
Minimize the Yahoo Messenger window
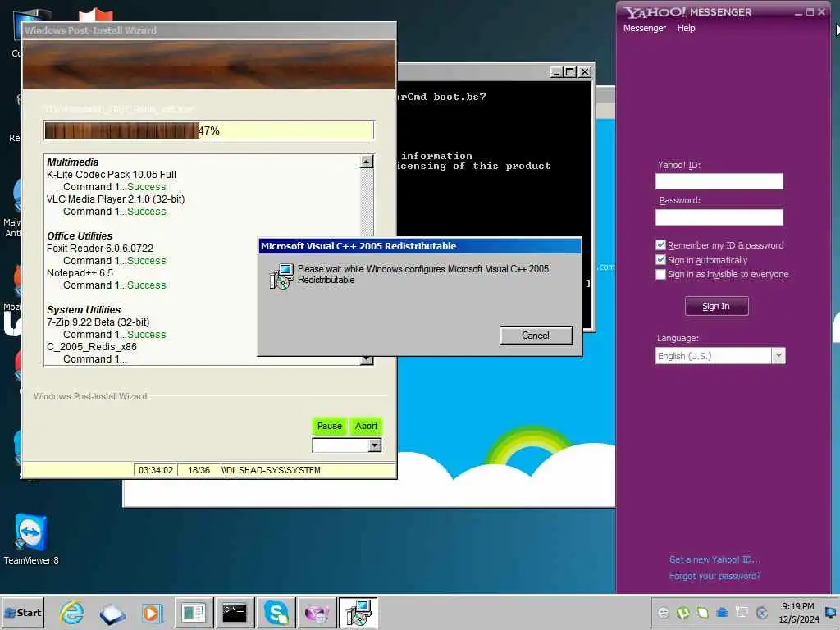pyautogui.click(x=798, y=11)
